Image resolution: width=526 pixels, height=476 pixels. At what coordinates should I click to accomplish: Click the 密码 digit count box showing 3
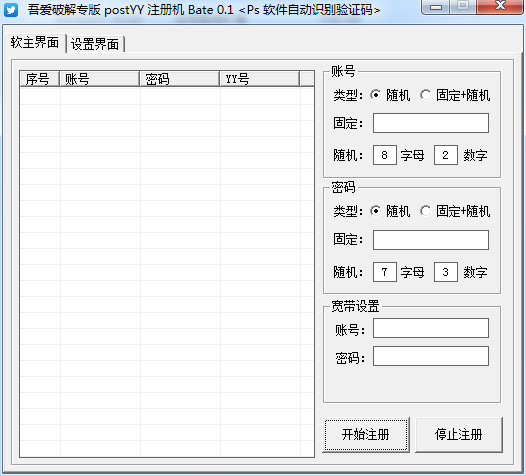445,272
